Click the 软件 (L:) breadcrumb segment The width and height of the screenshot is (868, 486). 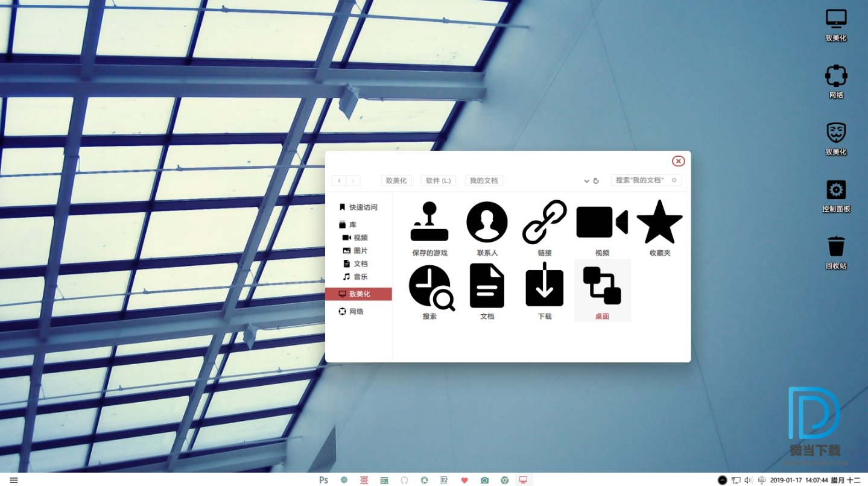(x=439, y=181)
